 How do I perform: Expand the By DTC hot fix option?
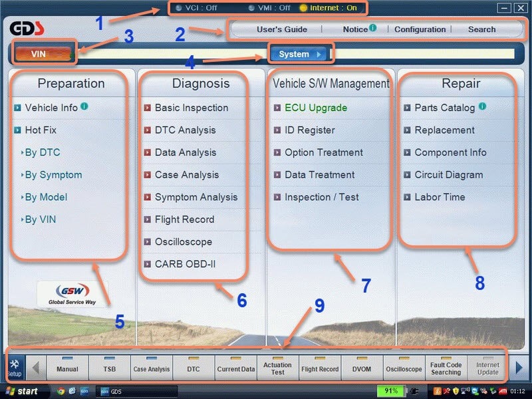click(x=42, y=152)
